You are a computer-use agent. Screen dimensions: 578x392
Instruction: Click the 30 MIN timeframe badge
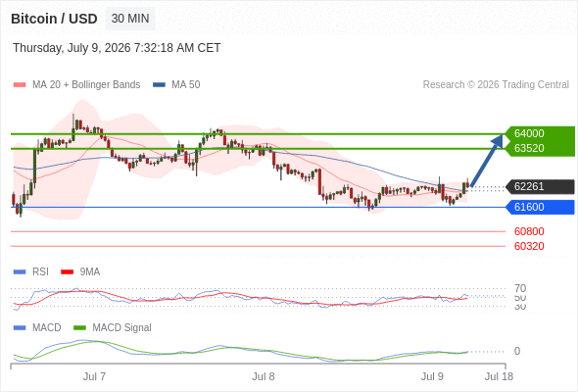[x=130, y=19]
